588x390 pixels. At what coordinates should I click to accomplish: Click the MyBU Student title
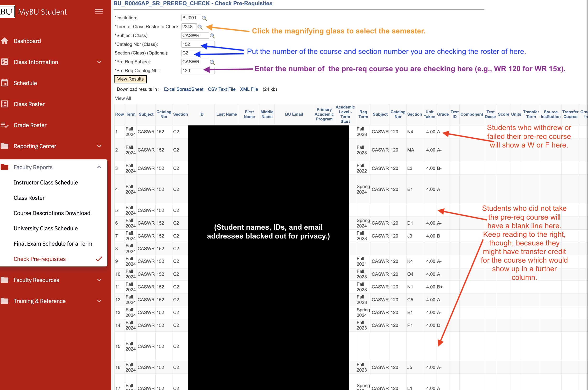(x=42, y=12)
